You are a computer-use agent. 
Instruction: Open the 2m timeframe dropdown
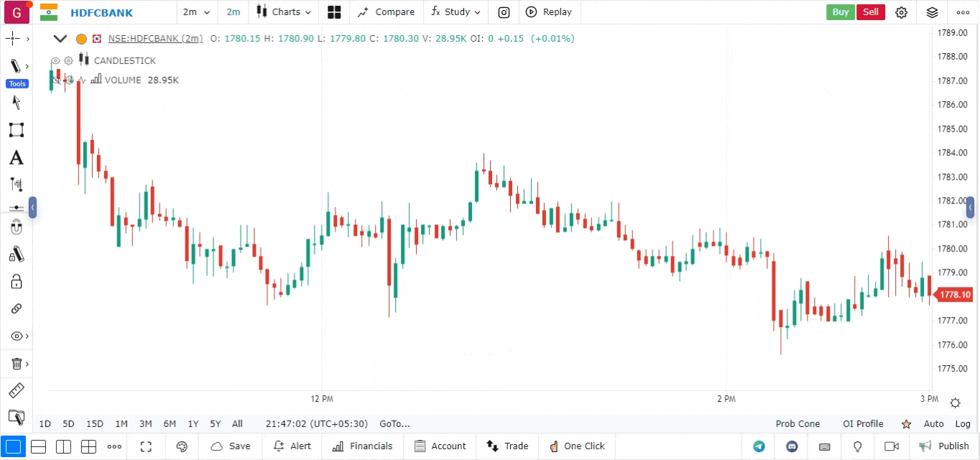194,12
